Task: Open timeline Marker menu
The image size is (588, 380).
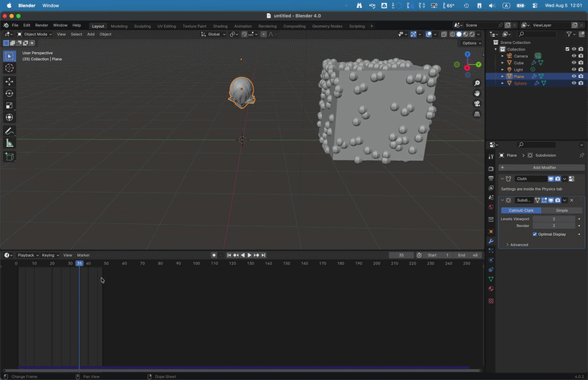Action: tap(83, 255)
